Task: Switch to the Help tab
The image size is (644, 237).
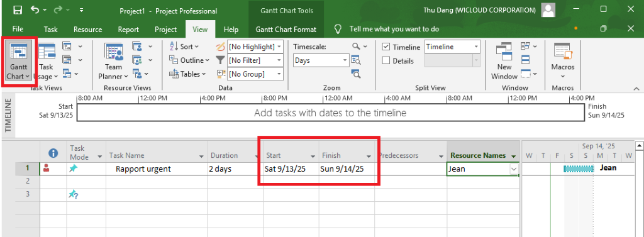Action: click(231, 29)
